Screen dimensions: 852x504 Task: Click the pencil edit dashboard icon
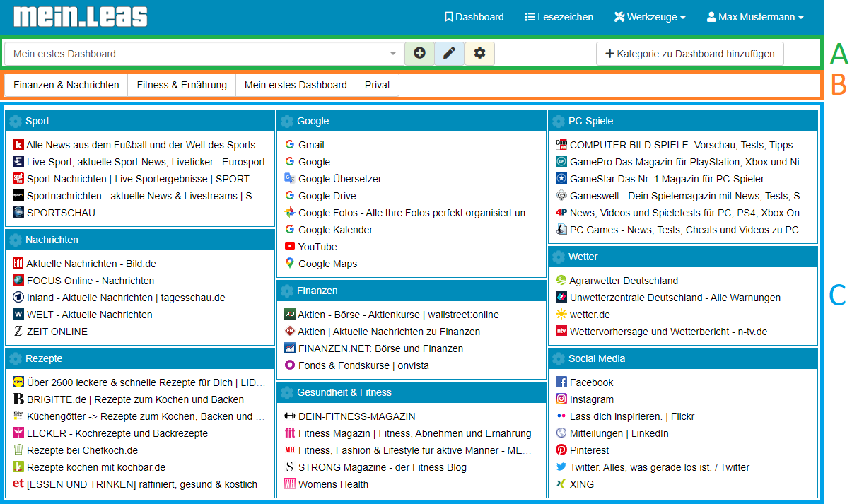(449, 53)
